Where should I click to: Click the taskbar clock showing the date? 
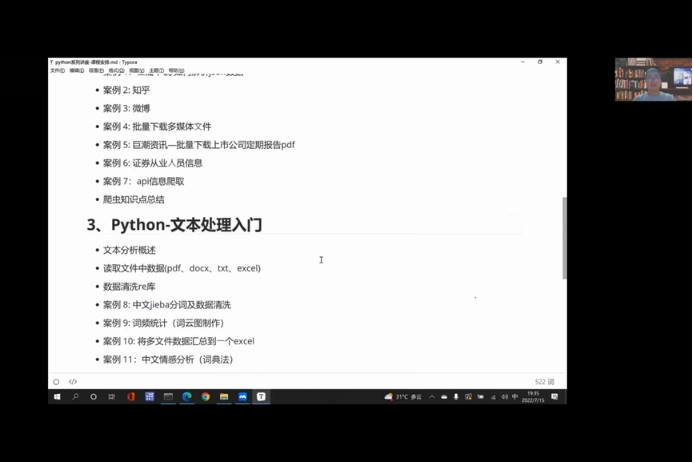533,397
